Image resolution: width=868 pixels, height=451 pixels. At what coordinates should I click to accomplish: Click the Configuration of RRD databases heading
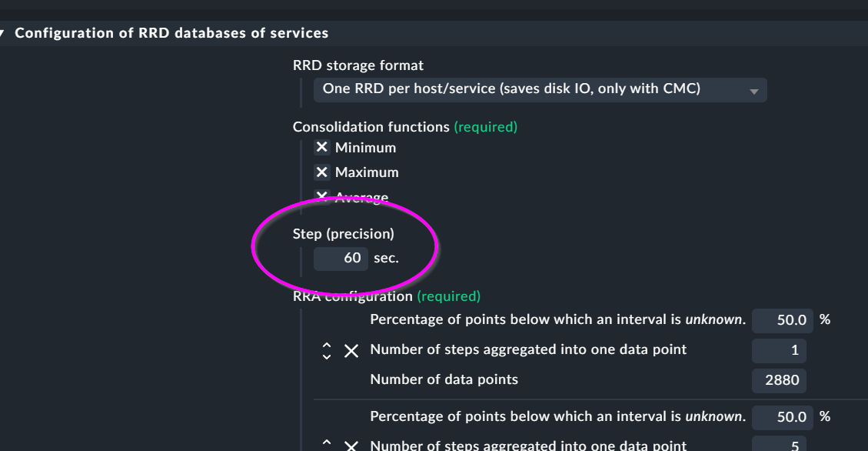point(171,33)
